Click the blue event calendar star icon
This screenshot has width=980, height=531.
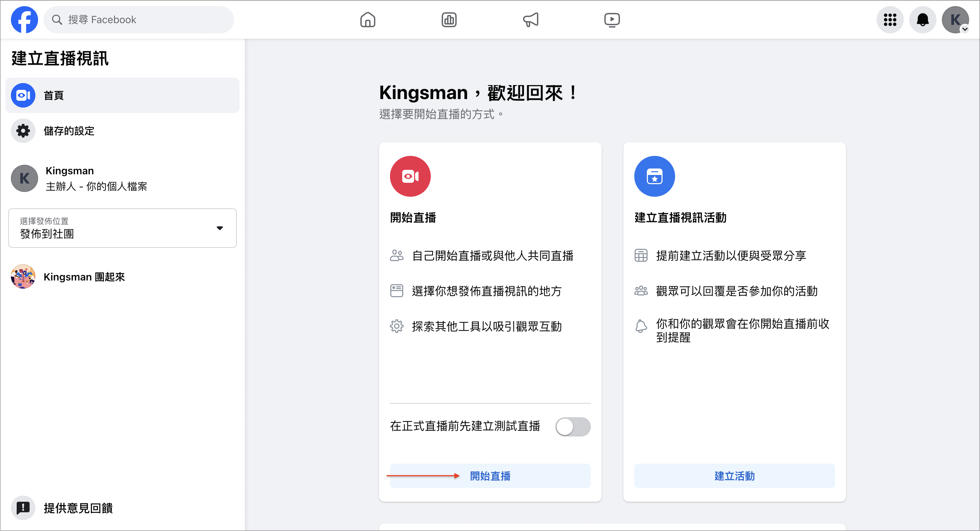(x=654, y=176)
